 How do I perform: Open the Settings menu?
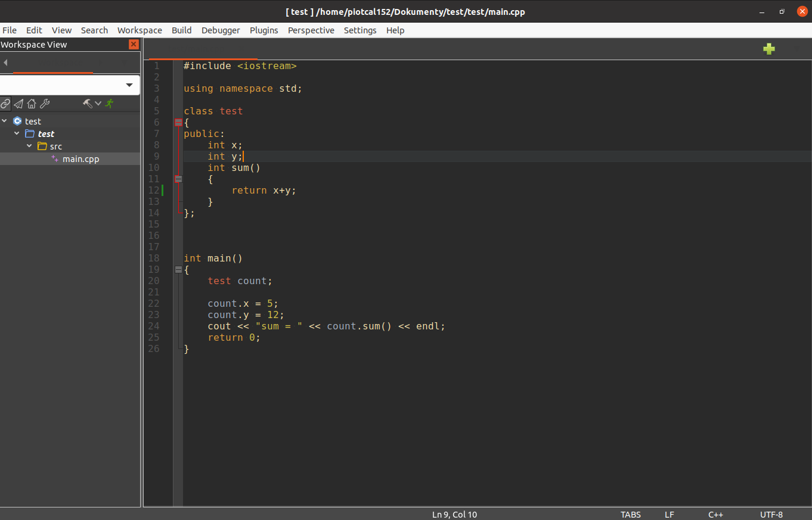(360, 30)
